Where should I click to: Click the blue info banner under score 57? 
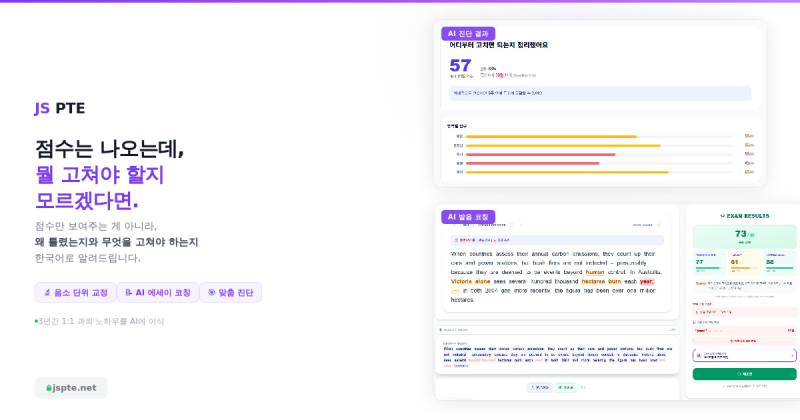point(600,93)
